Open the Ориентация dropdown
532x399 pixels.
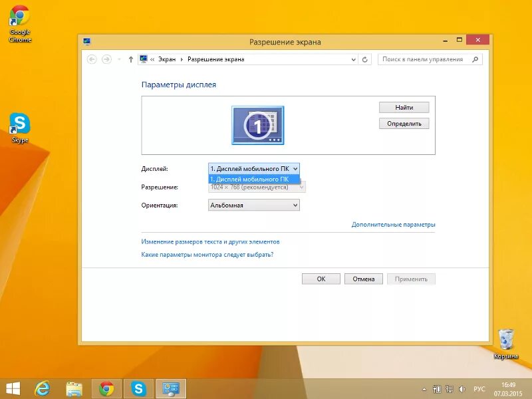pyautogui.click(x=254, y=205)
